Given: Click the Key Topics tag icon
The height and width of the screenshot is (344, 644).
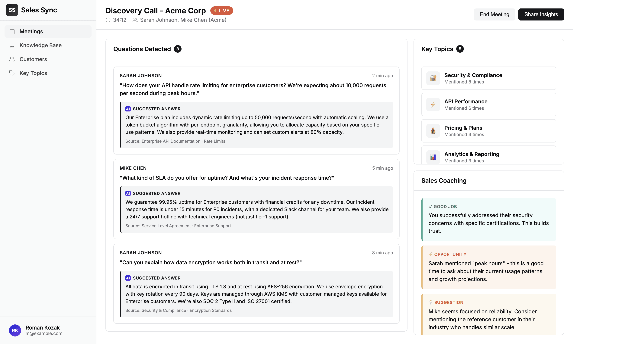Looking at the screenshot, I should click(12, 73).
